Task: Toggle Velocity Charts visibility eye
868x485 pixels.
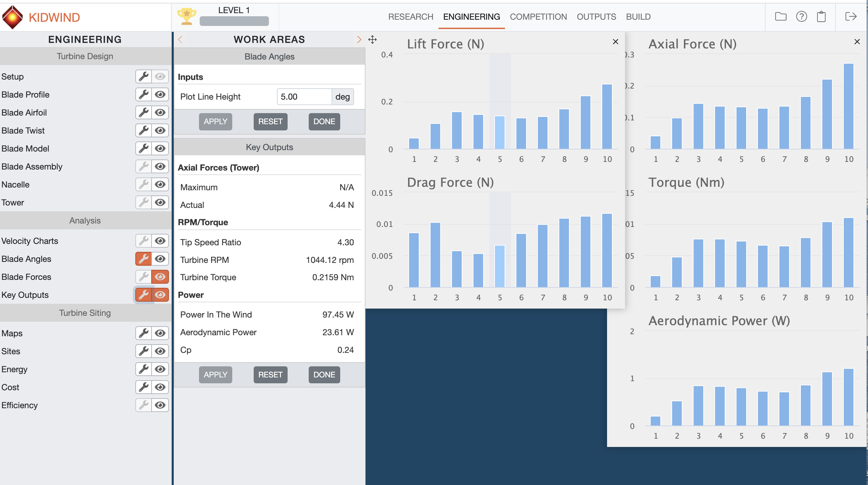Action: pyautogui.click(x=160, y=241)
